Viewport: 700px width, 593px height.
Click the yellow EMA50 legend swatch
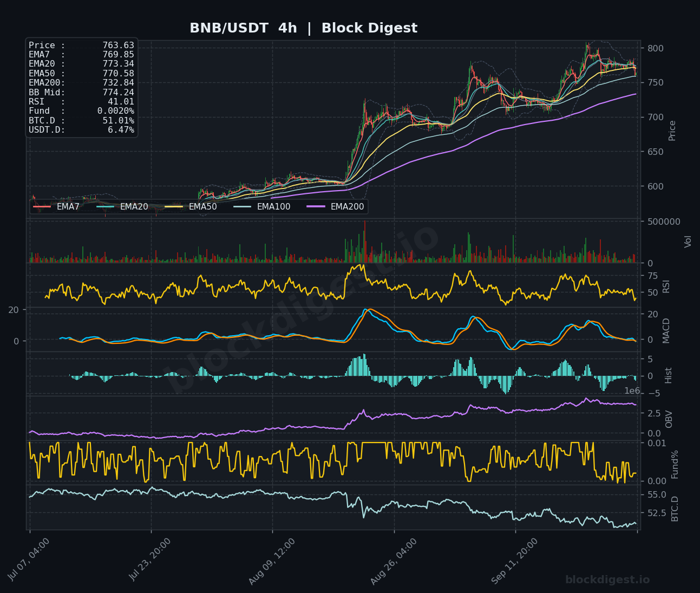(174, 207)
